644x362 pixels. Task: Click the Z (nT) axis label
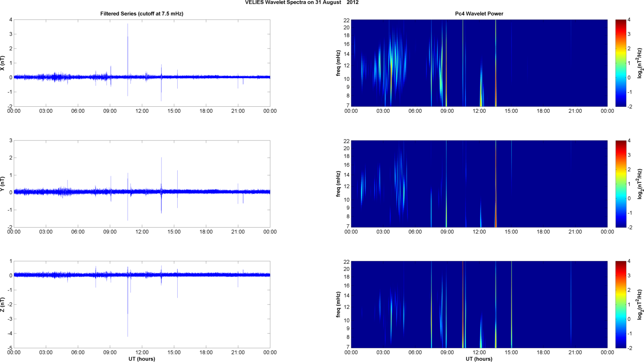(3, 305)
